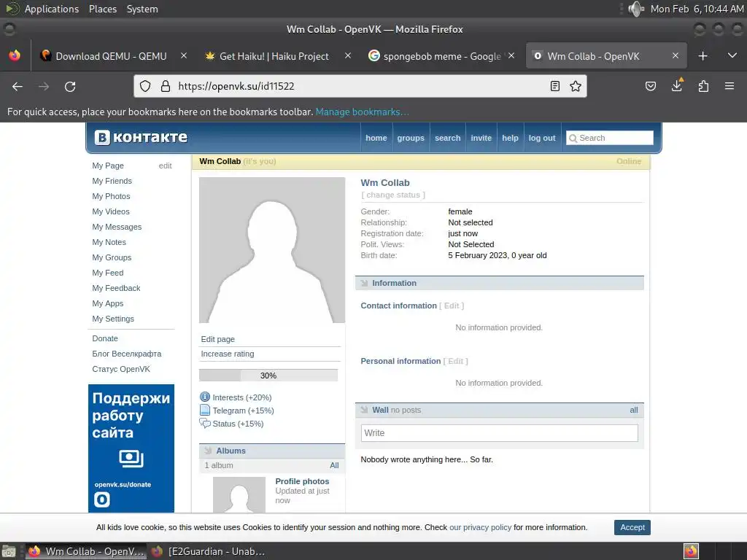
Task: Open My Friends in sidebar
Action: coord(112,181)
